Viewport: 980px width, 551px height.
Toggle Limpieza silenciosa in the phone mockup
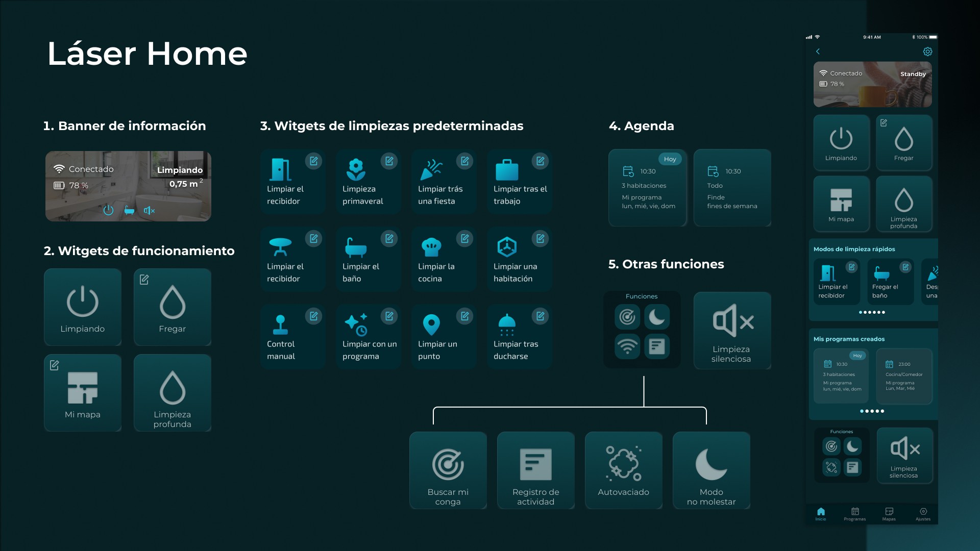pyautogui.click(x=904, y=455)
